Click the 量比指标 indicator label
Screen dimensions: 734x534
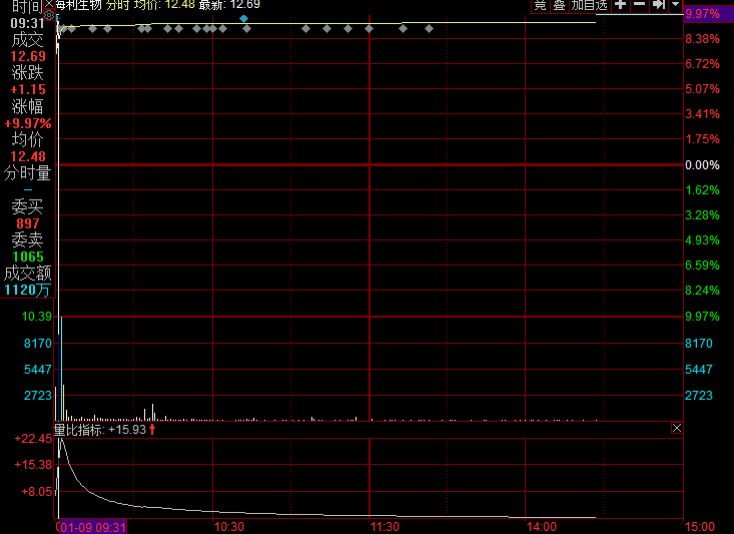pos(79,430)
